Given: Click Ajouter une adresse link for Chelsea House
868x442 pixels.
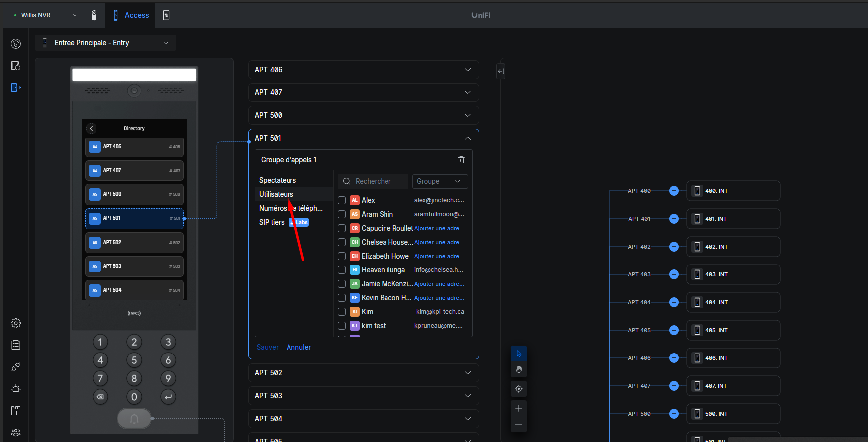Looking at the screenshot, I should (x=439, y=242).
